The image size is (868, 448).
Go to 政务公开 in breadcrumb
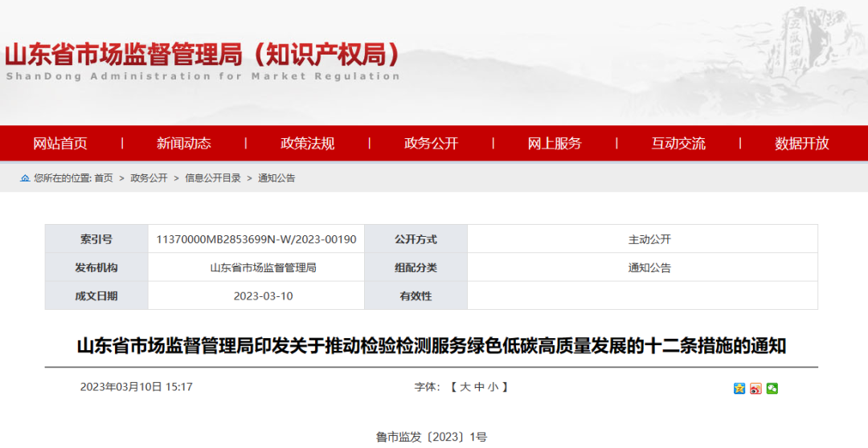[x=149, y=178]
